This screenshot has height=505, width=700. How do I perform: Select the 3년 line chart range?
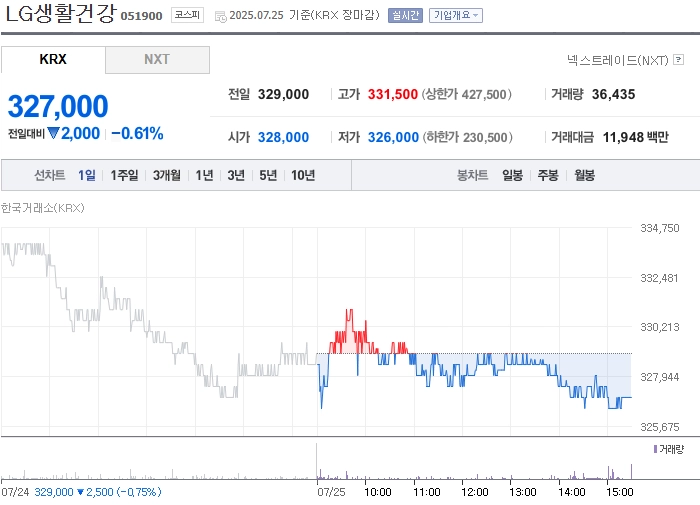coord(236,175)
